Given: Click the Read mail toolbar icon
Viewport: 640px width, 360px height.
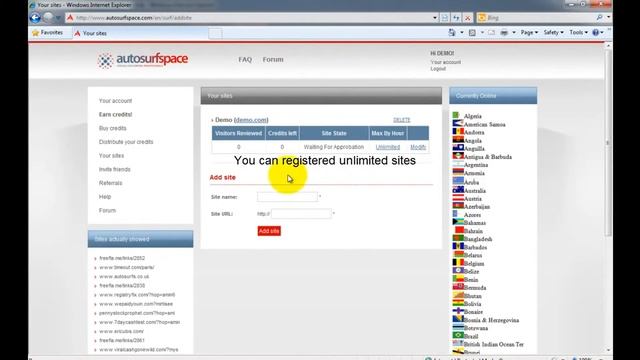Looking at the screenshot, I should [491, 32].
